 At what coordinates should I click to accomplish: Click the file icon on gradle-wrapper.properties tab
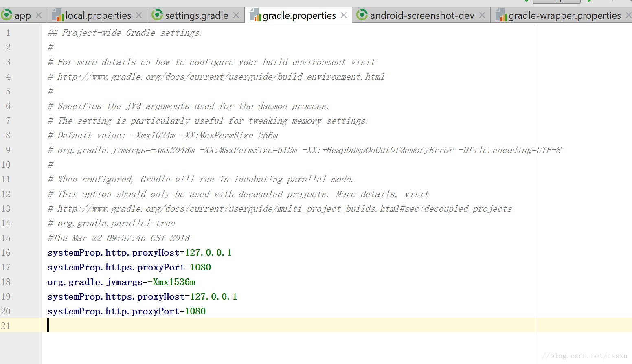click(x=501, y=15)
